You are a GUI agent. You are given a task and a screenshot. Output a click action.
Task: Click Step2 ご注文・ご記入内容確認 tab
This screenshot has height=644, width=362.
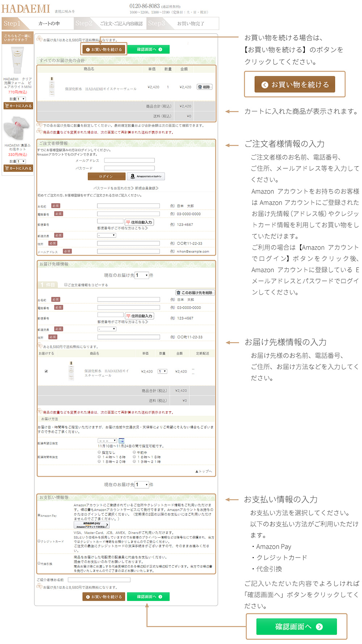click(x=110, y=23)
